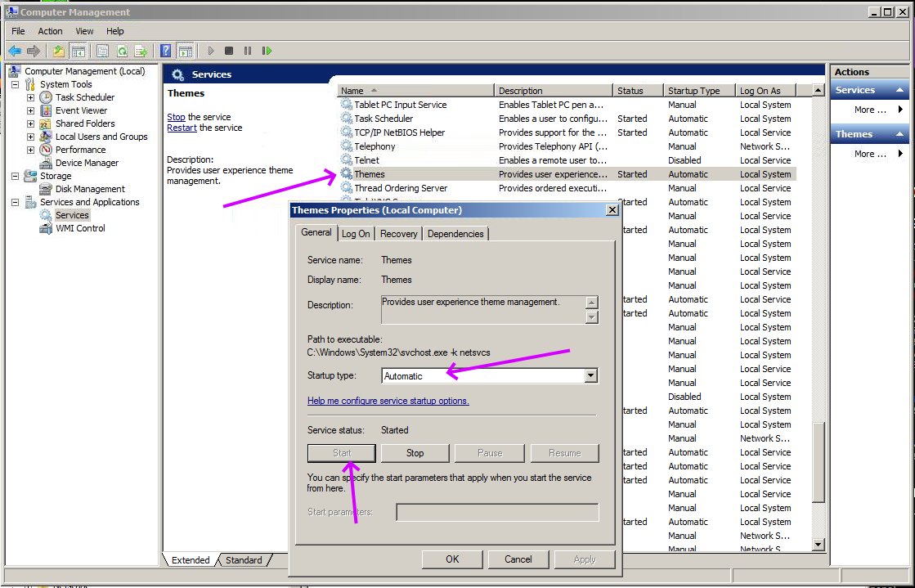This screenshot has width=915, height=588.
Task: Select the Telnet service icon in the list
Action: (346, 160)
